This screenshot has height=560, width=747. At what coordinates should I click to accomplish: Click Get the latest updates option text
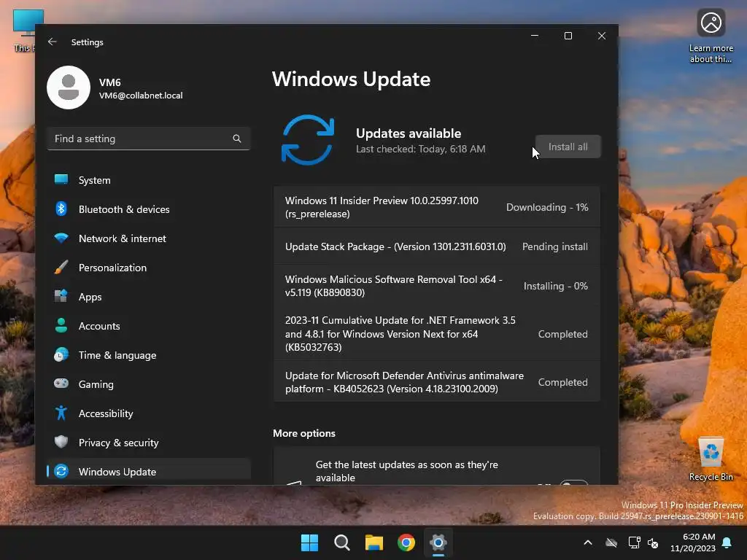coord(407,471)
